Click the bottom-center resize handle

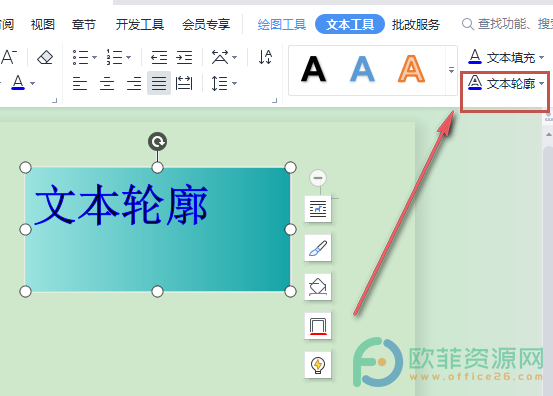[157, 292]
